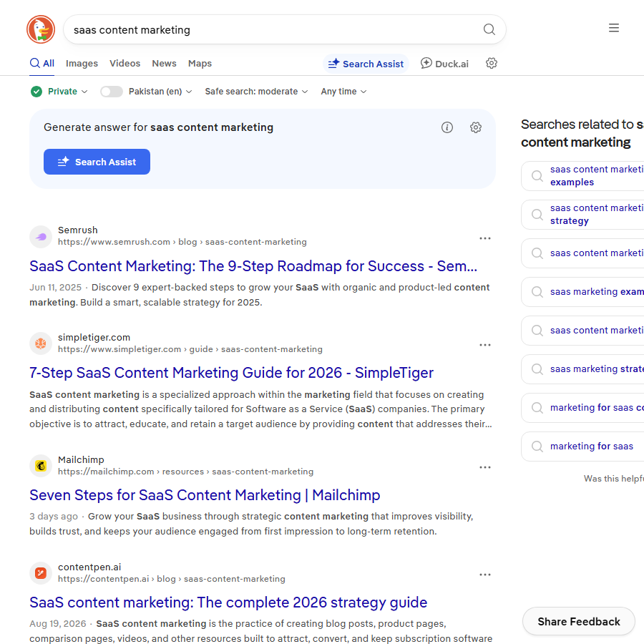The width and height of the screenshot is (644, 644).
Task: Click the 'Mailchimp' site name text
Action: pyautogui.click(x=81, y=459)
